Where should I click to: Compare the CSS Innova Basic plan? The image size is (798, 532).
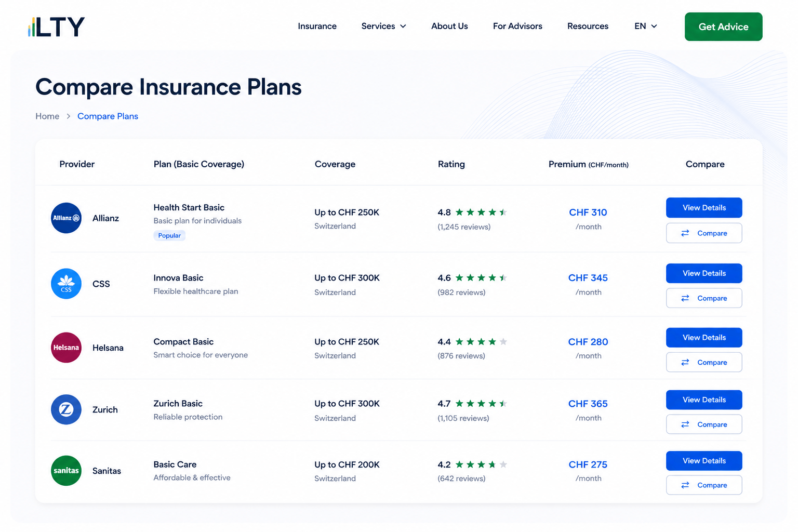tap(704, 298)
